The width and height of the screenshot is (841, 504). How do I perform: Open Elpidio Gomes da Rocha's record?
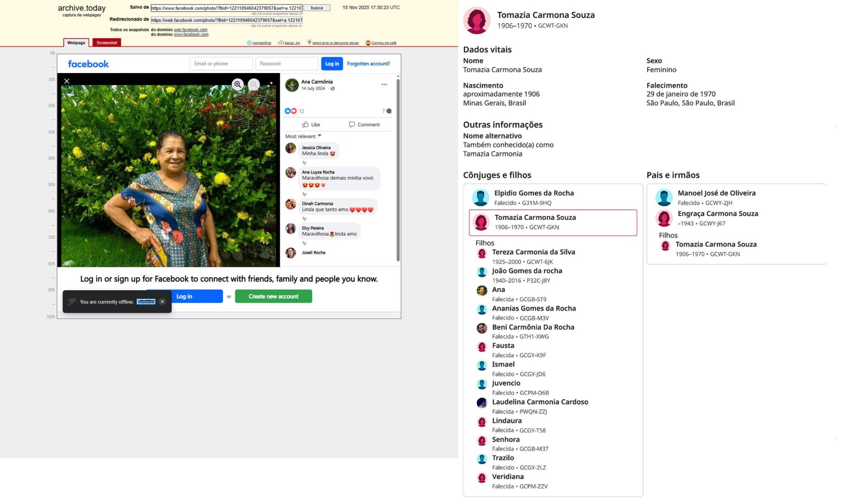533,193
